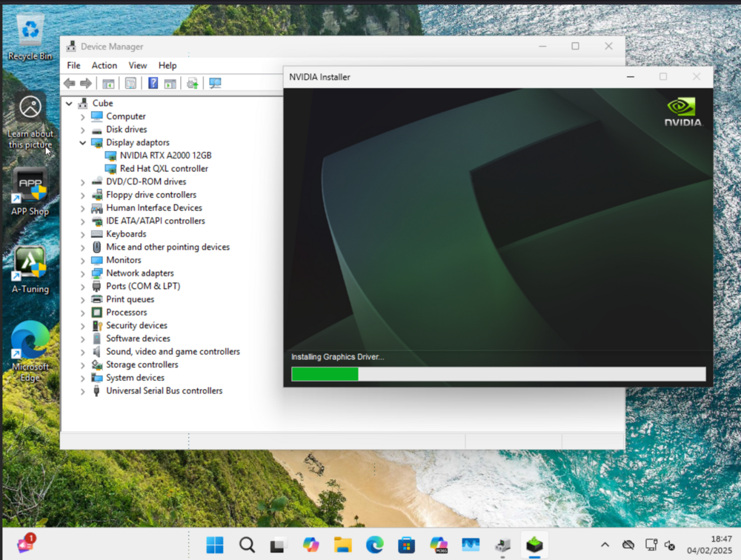
Task: Open the View menu
Action: click(138, 65)
